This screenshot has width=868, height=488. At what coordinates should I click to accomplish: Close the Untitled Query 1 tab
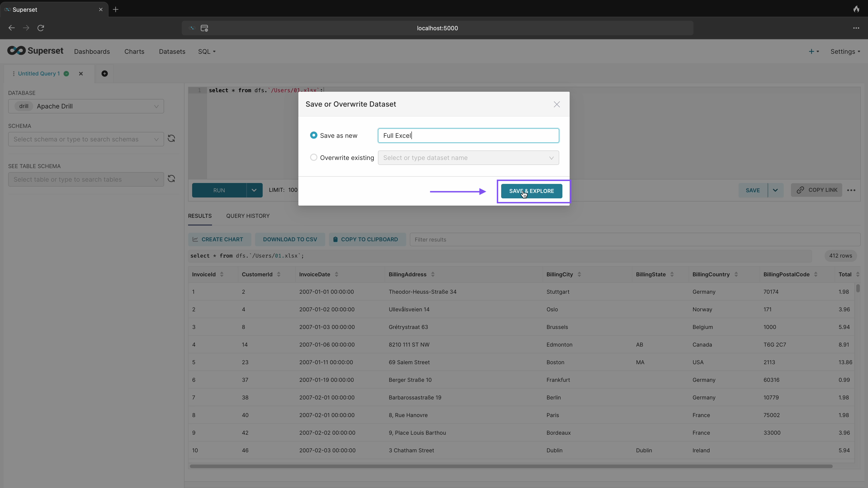[x=81, y=73]
